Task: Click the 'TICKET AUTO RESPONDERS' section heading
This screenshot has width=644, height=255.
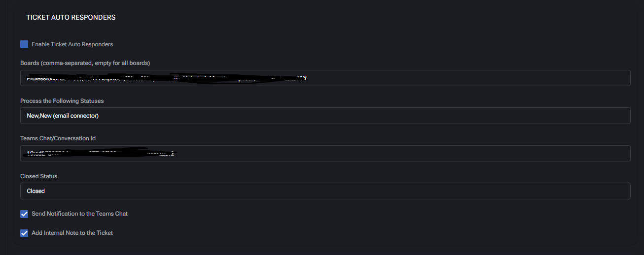Action: point(71,17)
